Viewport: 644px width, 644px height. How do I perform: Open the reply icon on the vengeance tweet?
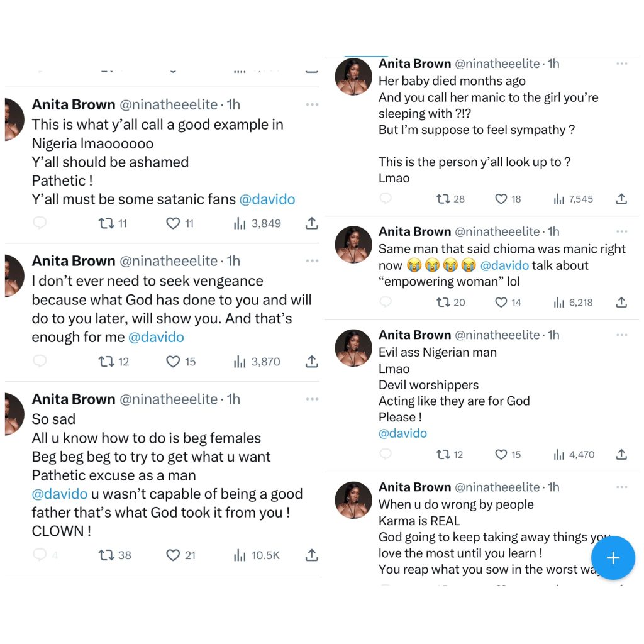(40, 362)
